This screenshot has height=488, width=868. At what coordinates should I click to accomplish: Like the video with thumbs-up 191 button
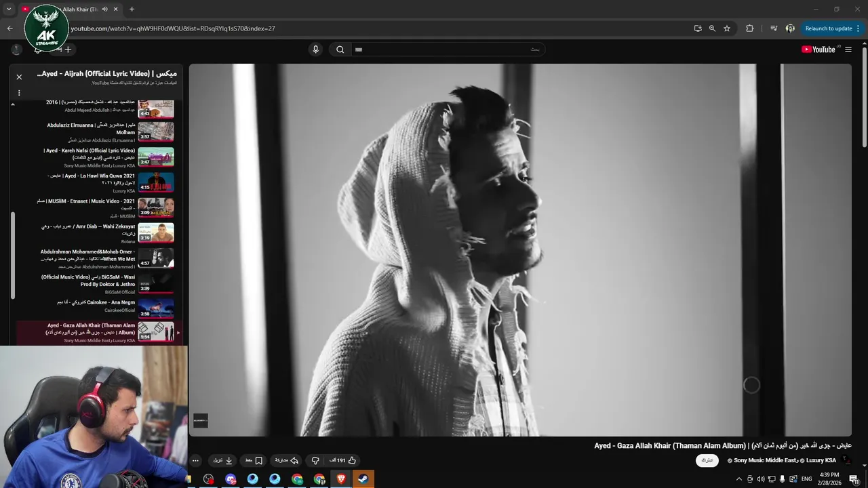point(342,460)
